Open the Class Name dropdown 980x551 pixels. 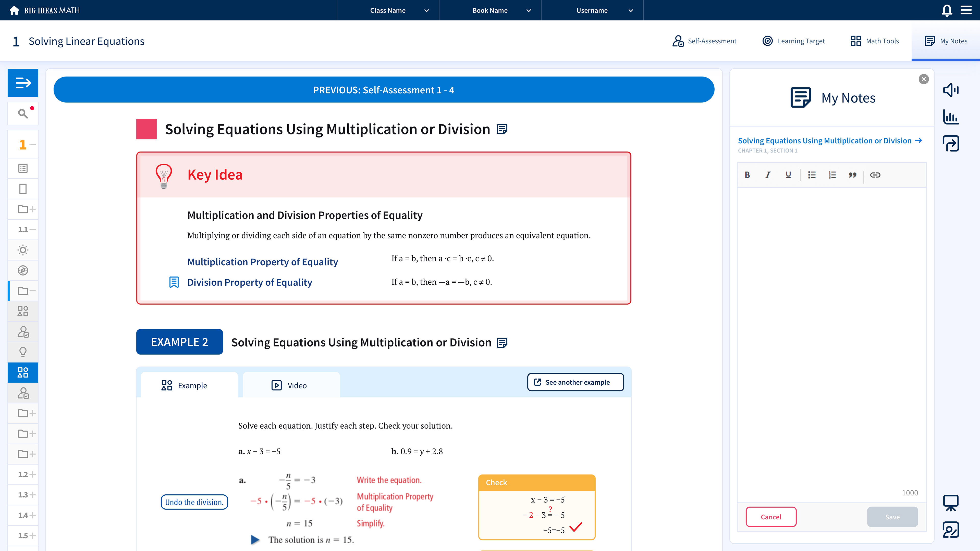pos(388,10)
